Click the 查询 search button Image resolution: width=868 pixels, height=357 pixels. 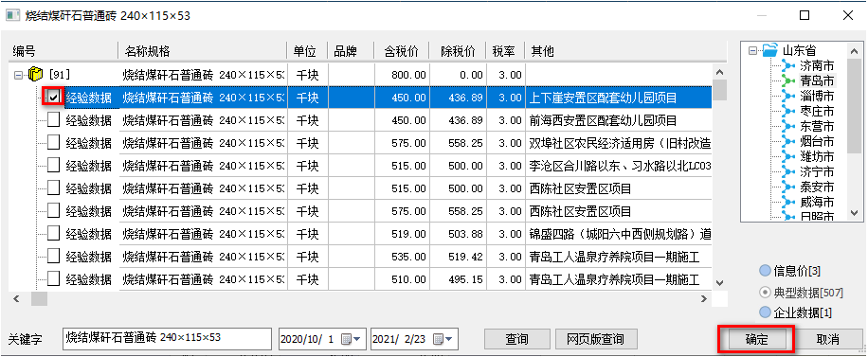click(516, 339)
